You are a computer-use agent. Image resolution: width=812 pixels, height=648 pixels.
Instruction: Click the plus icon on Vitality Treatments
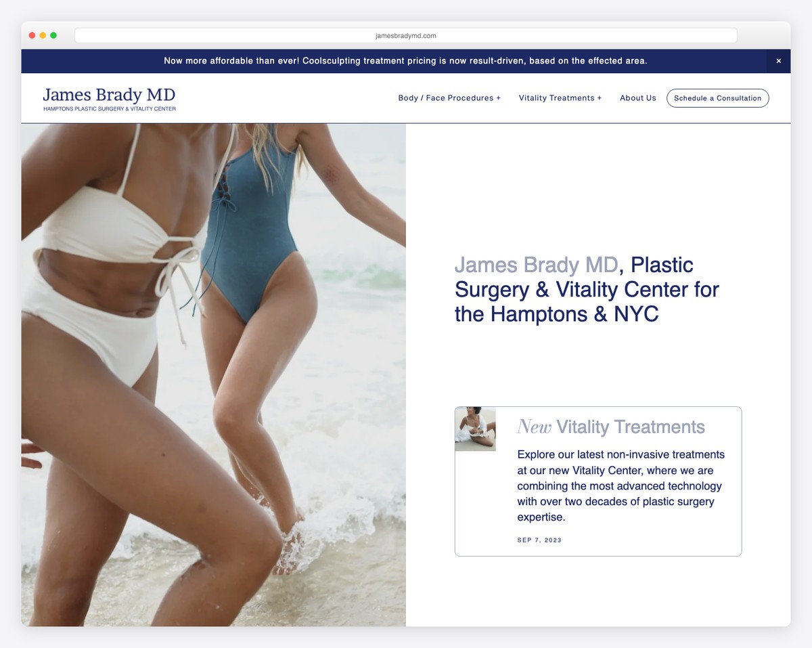(x=600, y=98)
